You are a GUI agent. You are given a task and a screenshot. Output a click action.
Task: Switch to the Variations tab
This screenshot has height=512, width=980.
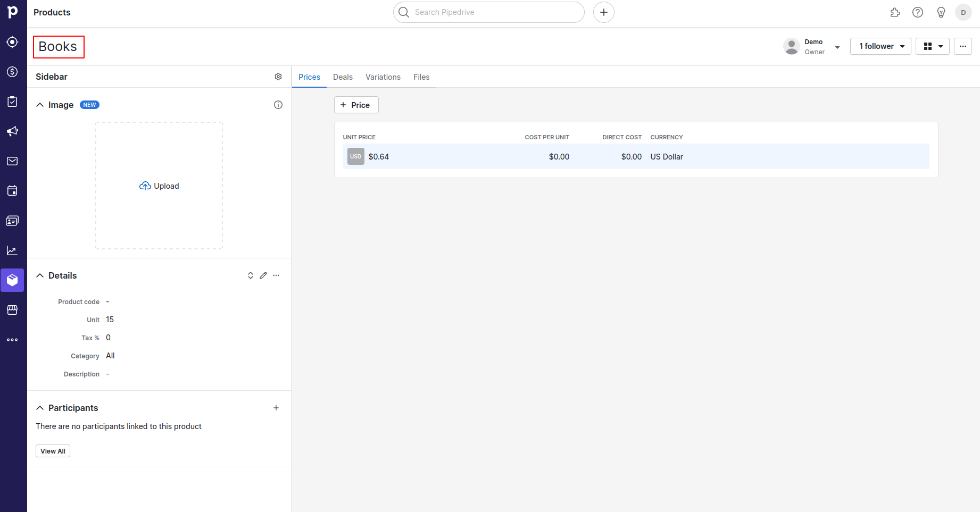click(x=383, y=77)
